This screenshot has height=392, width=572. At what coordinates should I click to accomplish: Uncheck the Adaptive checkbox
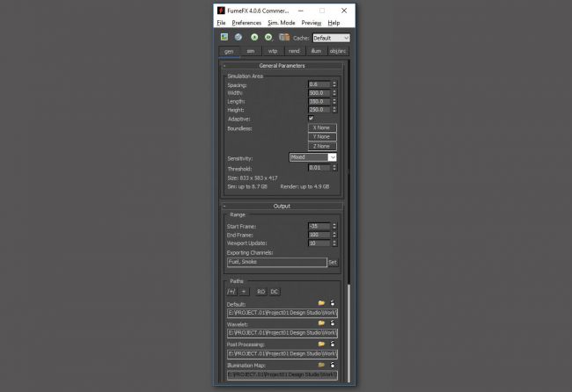311,118
